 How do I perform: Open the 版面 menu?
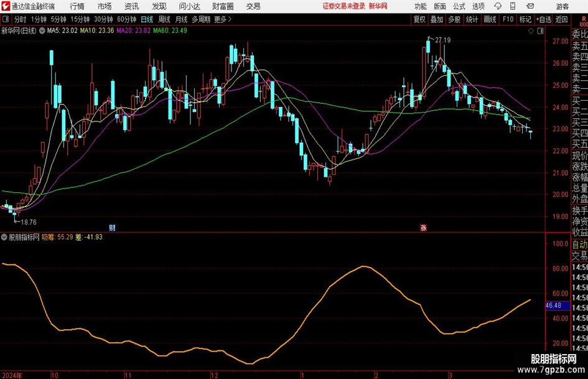439,6
